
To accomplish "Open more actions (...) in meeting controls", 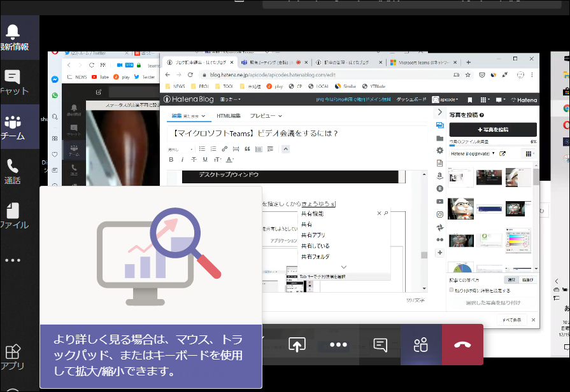I will [337, 344].
